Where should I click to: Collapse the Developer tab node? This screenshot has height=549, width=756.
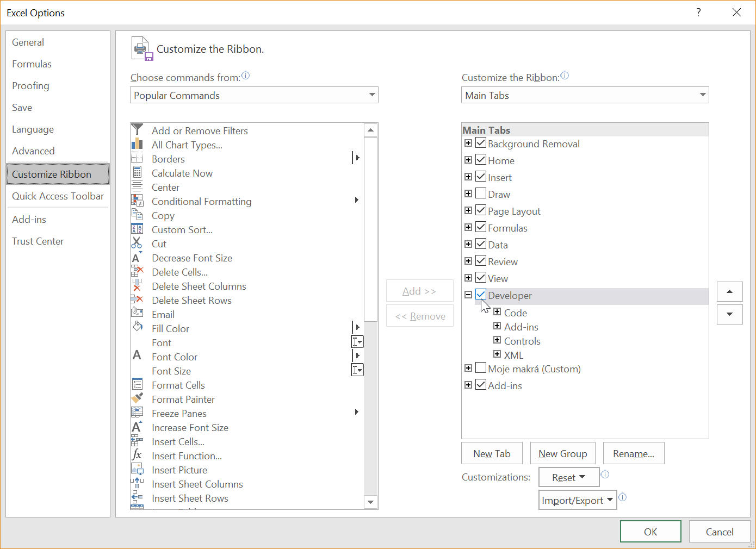(x=468, y=295)
